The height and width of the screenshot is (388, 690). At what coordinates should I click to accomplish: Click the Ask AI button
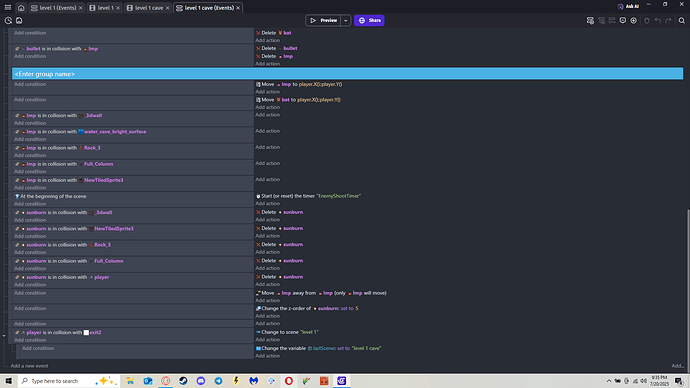click(628, 6)
